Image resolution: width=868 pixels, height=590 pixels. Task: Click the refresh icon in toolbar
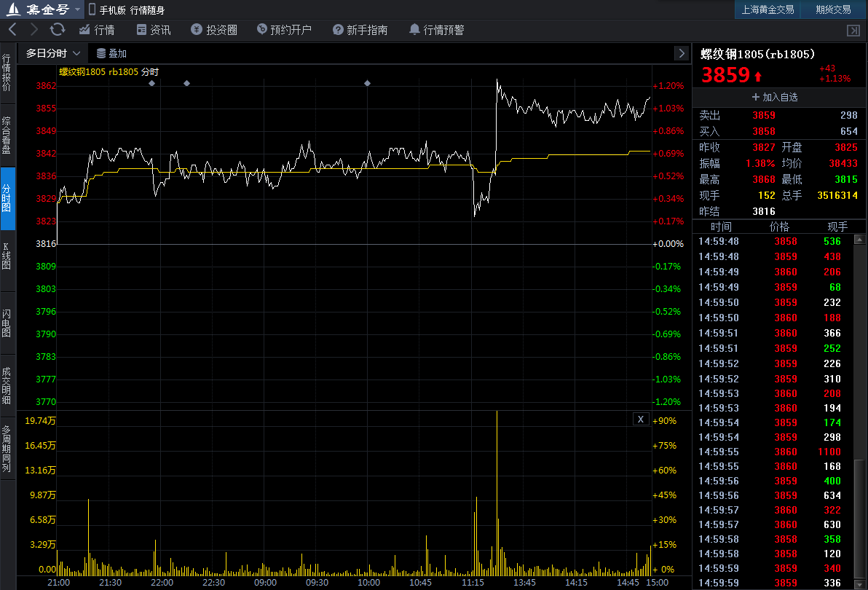[58, 30]
